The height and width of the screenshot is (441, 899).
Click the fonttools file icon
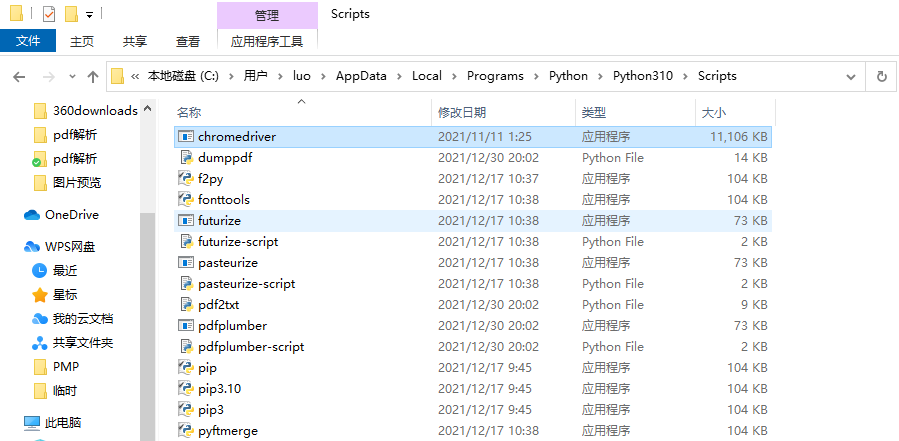click(x=185, y=200)
